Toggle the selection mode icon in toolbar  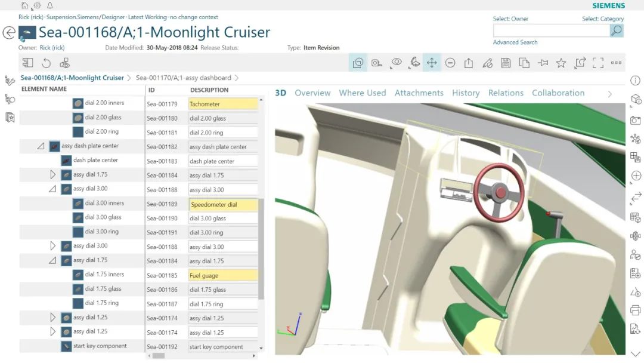358,63
